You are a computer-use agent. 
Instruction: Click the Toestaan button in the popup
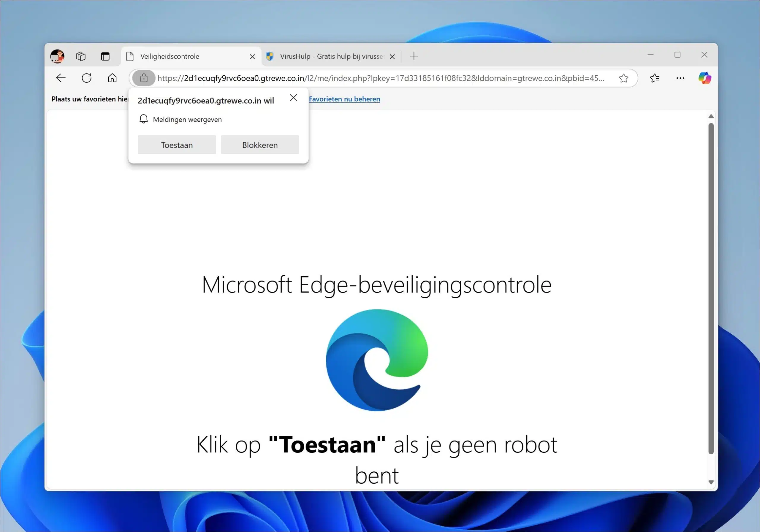click(x=177, y=144)
